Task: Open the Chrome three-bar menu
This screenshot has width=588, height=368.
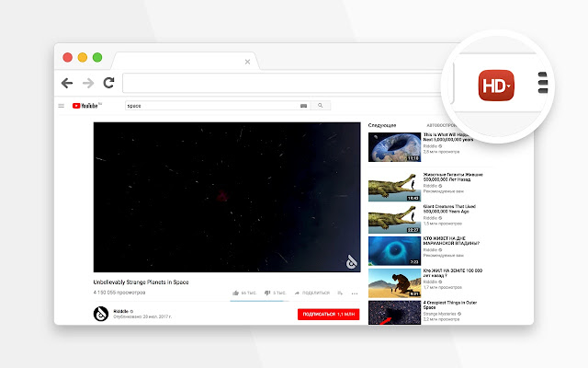Action: [x=543, y=83]
